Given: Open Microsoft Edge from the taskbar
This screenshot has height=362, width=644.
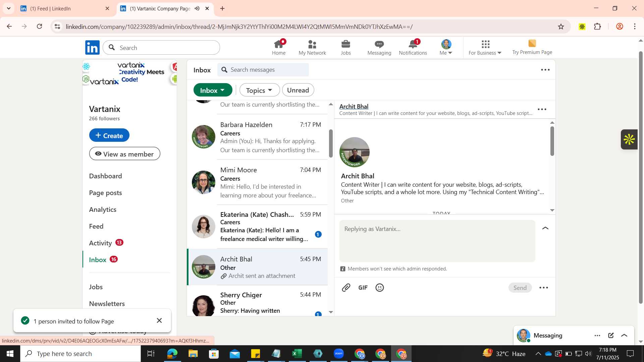Looking at the screenshot, I should (172, 354).
